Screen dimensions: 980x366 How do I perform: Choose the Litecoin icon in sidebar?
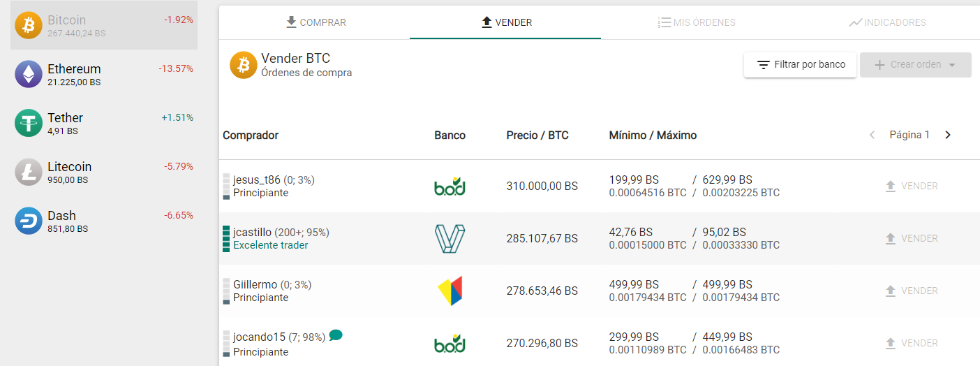(29, 172)
